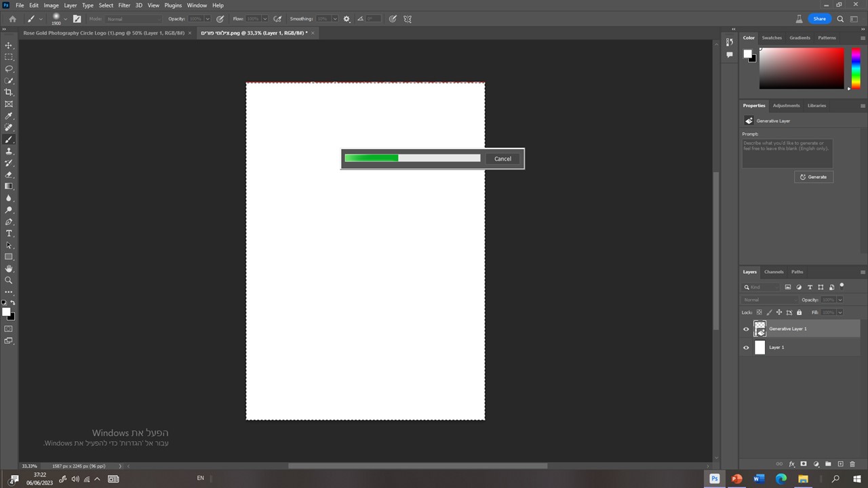868x488 pixels.
Task: Click the Home icon in options bar
Action: [x=12, y=19]
